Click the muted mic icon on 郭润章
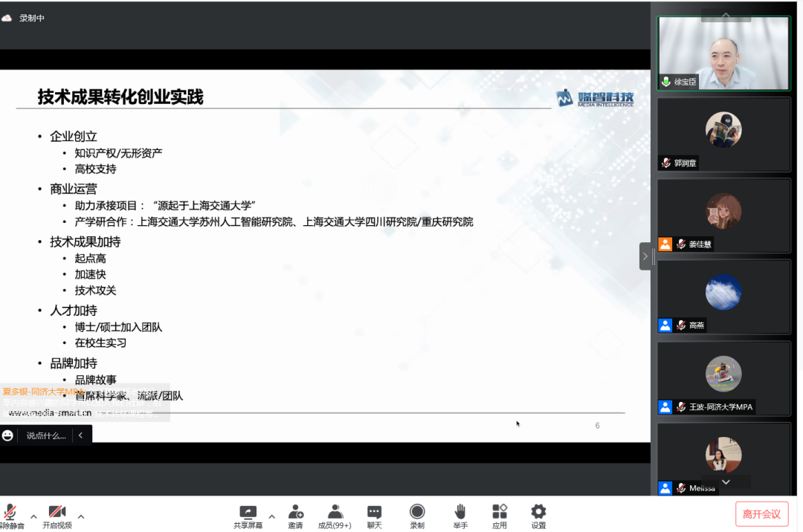This screenshot has width=803, height=532. click(x=664, y=163)
